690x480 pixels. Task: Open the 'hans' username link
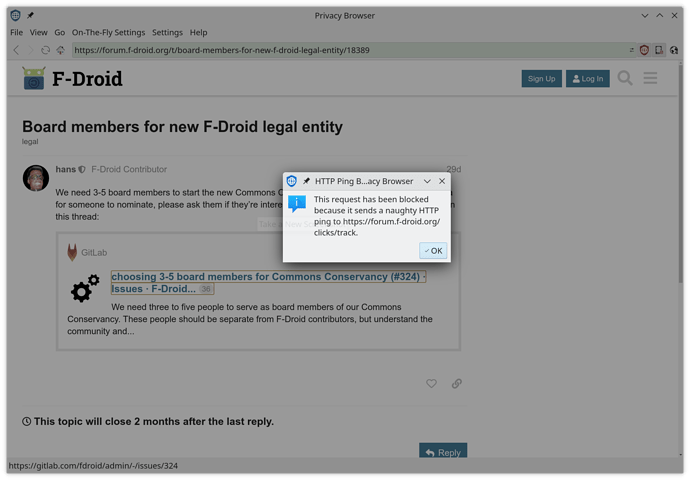(66, 169)
